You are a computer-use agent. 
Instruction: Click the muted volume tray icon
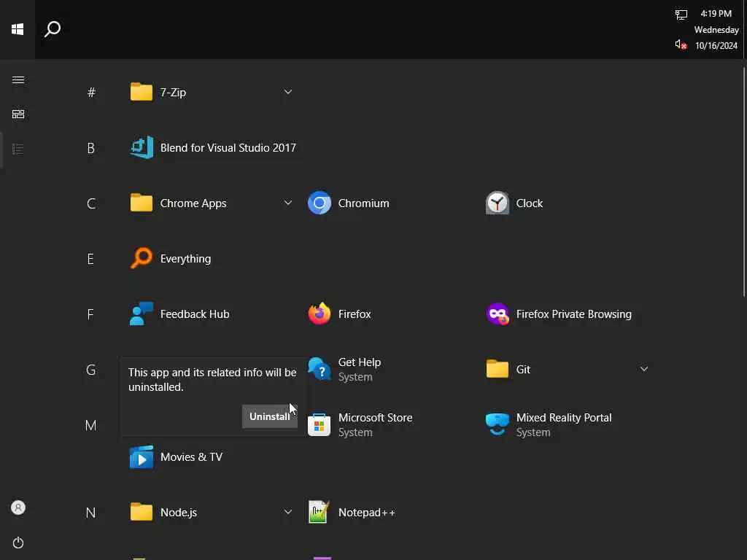[681, 44]
